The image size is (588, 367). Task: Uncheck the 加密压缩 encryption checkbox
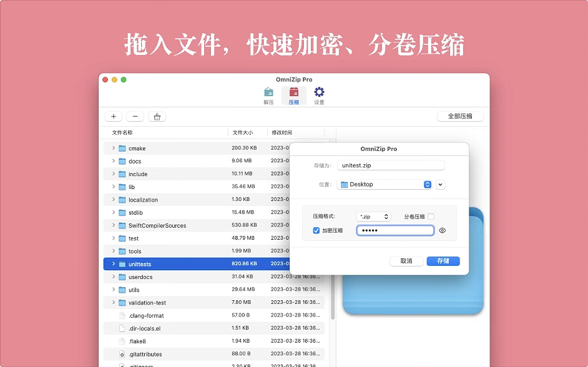pos(316,230)
